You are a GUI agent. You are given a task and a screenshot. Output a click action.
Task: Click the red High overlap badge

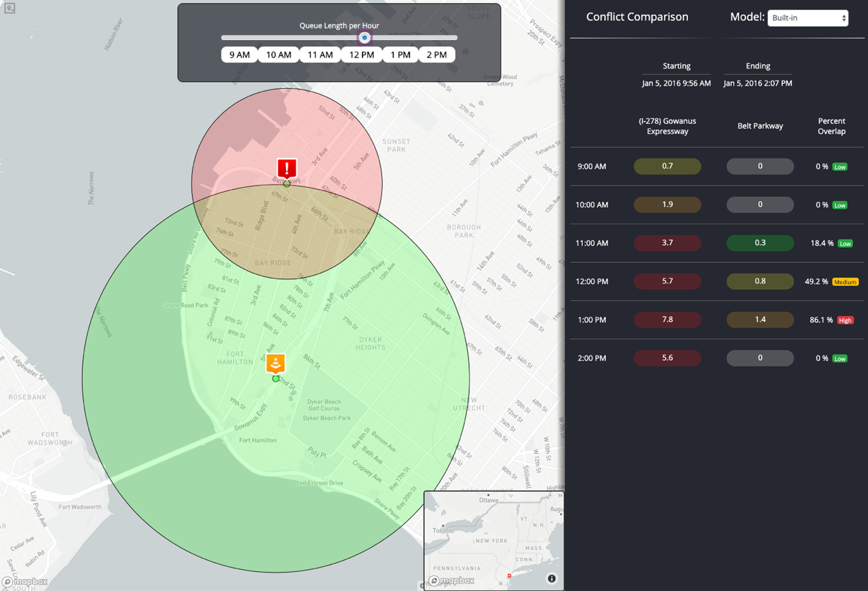[845, 320]
